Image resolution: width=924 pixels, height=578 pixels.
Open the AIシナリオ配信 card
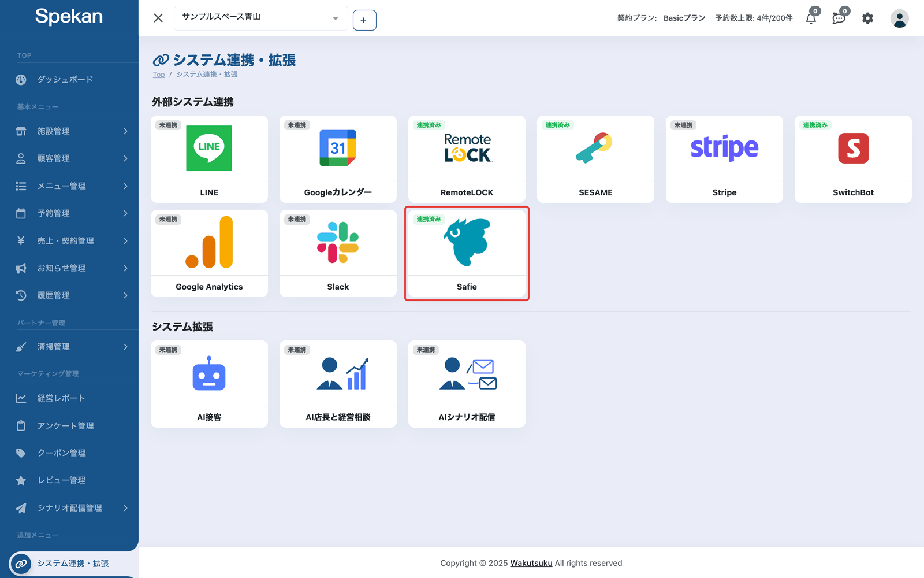(467, 384)
